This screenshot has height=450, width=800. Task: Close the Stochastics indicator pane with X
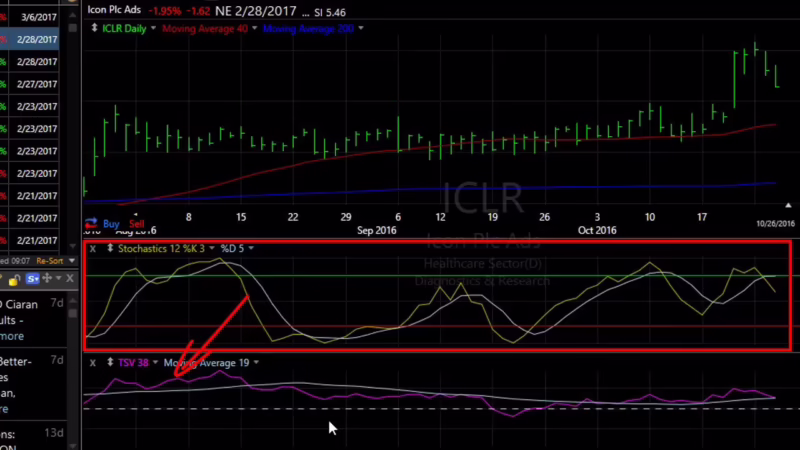pos(93,247)
